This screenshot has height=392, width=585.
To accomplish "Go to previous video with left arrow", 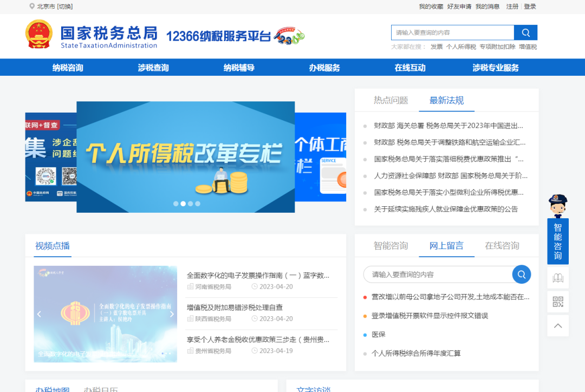I will (39, 314).
